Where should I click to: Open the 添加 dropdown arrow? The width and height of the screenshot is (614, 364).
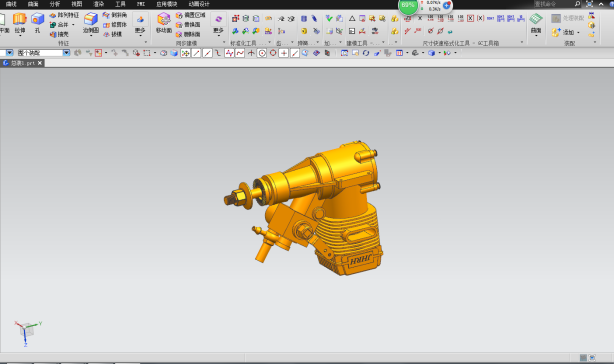[578, 32]
